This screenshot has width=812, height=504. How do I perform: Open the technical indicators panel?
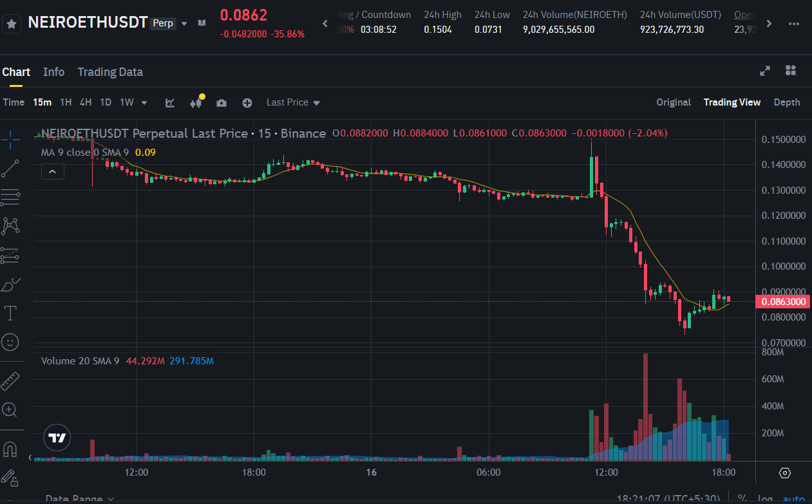pos(196,102)
